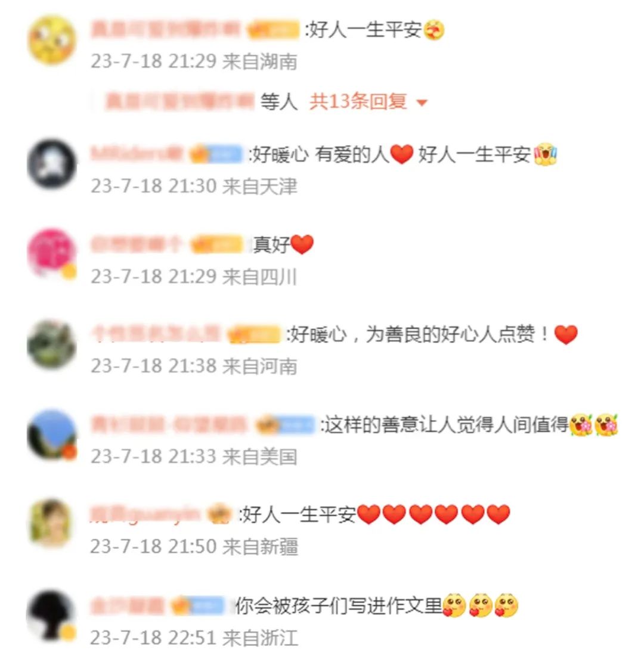Click the red heart after 真好
This screenshot has width=644, height=671.
pyautogui.click(x=302, y=245)
